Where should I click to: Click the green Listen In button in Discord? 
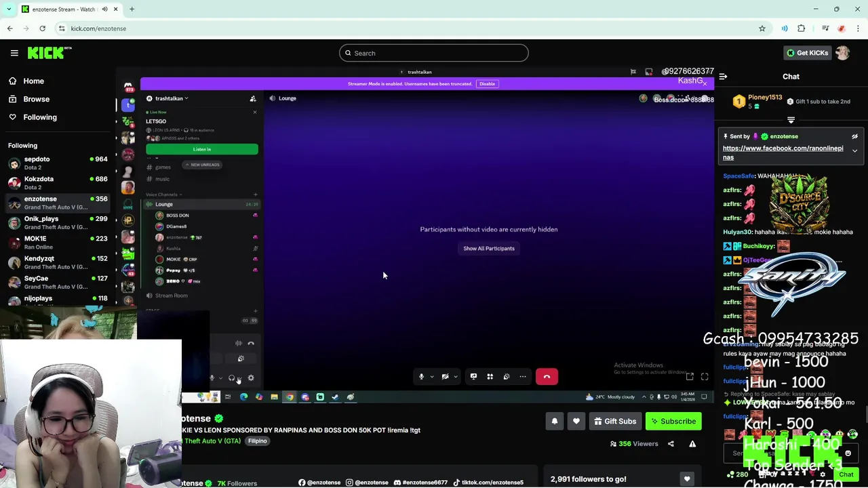201,149
